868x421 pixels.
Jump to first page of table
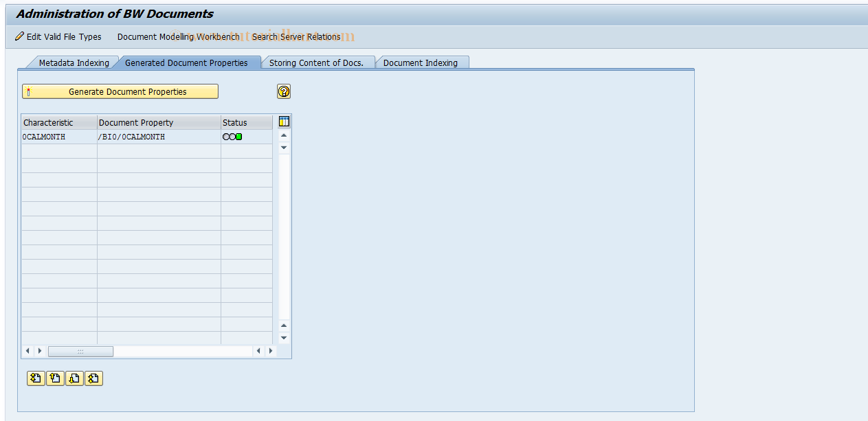[x=36, y=378]
